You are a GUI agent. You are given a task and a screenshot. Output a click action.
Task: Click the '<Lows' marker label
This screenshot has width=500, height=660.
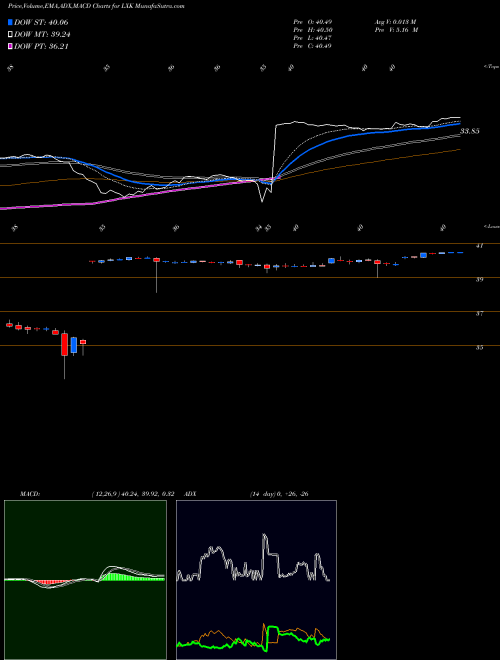[x=492, y=226]
